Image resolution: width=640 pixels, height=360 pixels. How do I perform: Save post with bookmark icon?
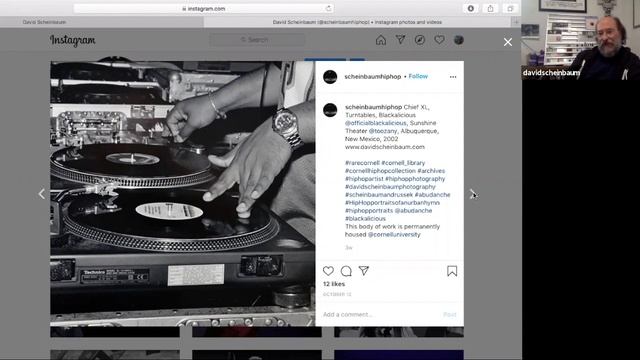click(x=452, y=271)
